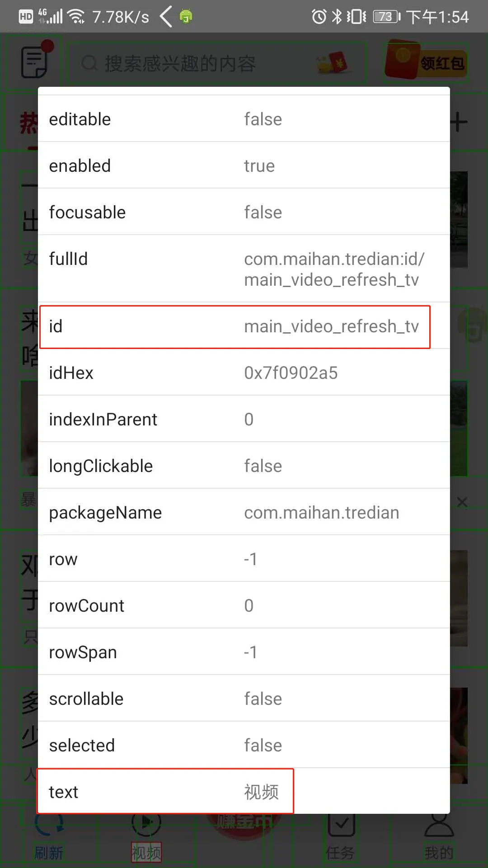Select the longClickable property row

[x=244, y=466]
